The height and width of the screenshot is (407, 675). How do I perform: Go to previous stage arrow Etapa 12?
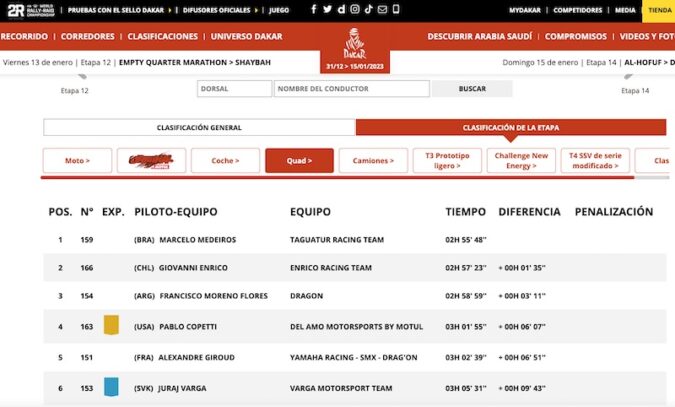82,76
